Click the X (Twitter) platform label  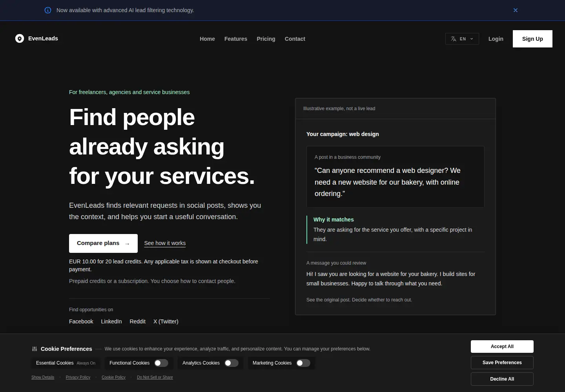click(166, 321)
